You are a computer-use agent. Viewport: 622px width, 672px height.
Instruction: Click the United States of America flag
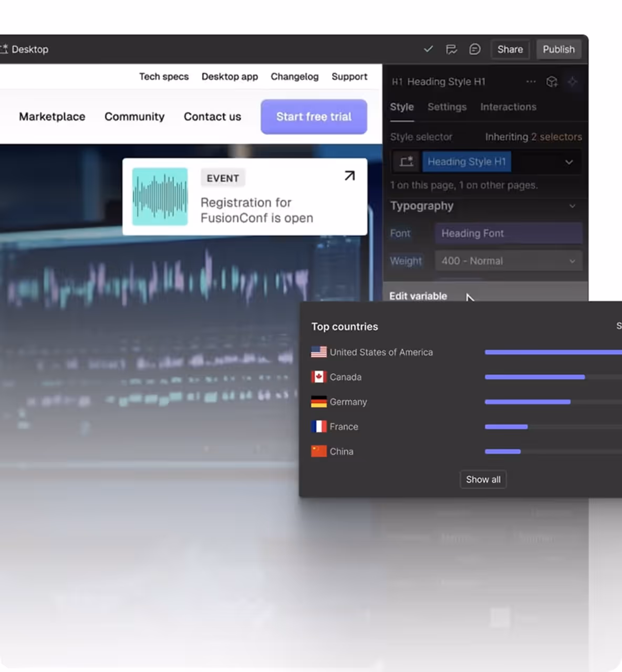319,352
